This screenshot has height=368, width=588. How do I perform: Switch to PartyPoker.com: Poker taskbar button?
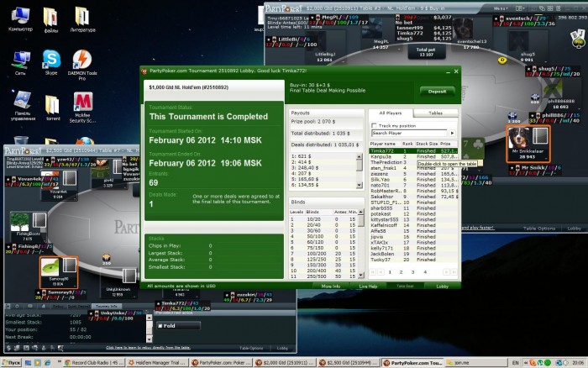[x=220, y=363]
